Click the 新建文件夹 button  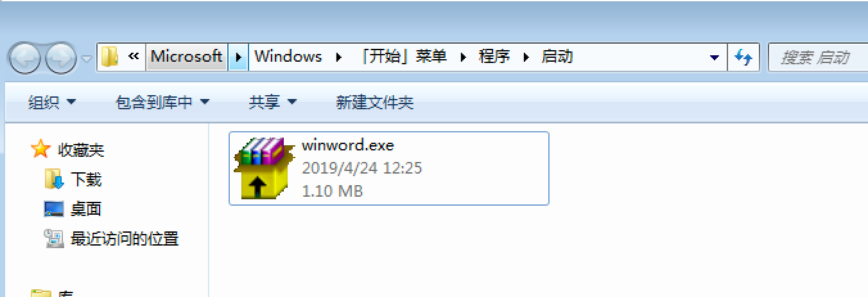[375, 102]
